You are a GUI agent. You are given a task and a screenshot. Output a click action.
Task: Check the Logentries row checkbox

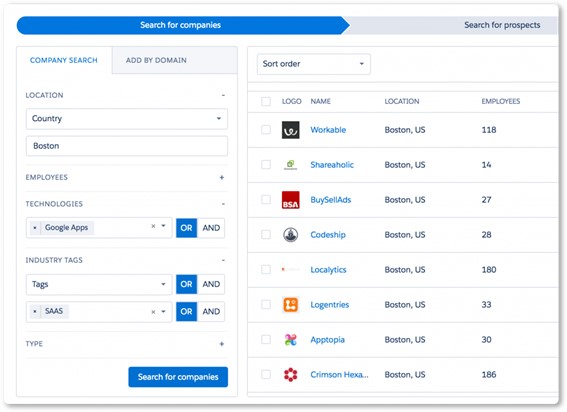coord(266,304)
